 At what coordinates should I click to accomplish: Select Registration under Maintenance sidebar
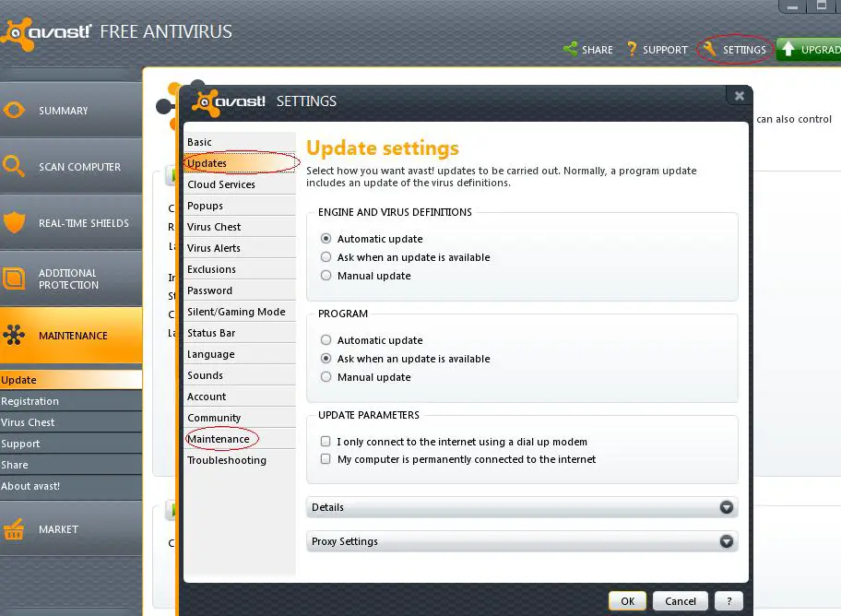71,401
